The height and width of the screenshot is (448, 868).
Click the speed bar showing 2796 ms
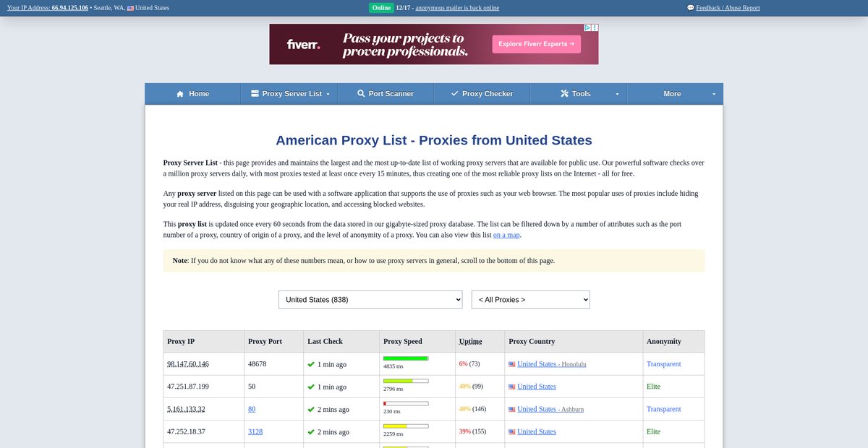(406, 381)
